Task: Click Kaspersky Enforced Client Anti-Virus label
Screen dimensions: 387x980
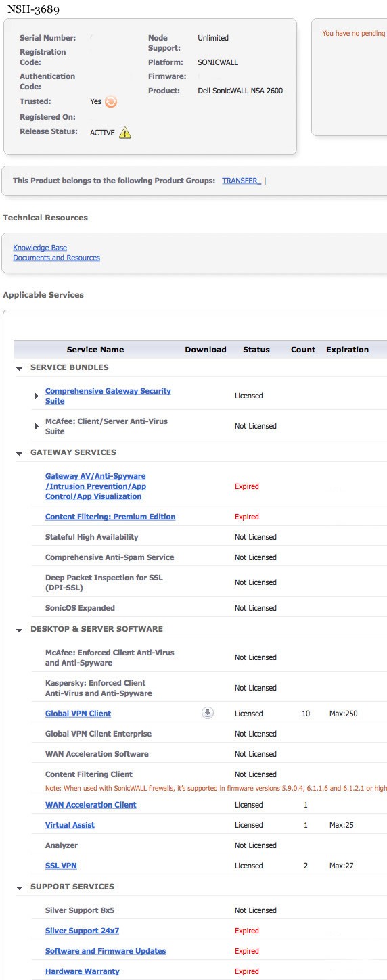Action: click(99, 688)
